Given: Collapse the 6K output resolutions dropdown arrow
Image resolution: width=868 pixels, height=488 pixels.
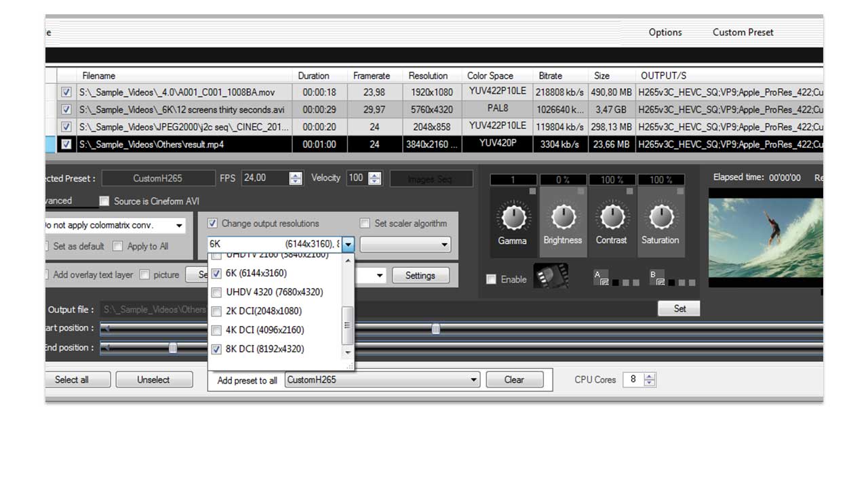Looking at the screenshot, I should click(348, 245).
